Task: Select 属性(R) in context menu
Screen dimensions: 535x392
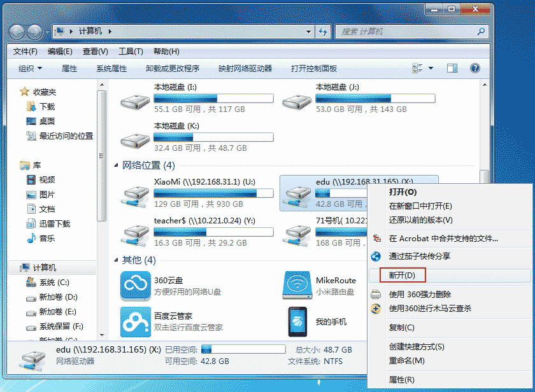Action: tap(401, 380)
